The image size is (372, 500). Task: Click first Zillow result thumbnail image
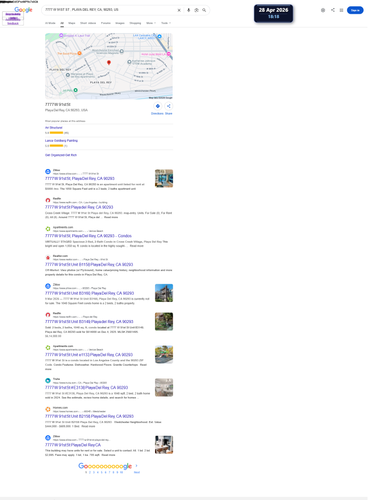pyautogui.click(x=164, y=178)
